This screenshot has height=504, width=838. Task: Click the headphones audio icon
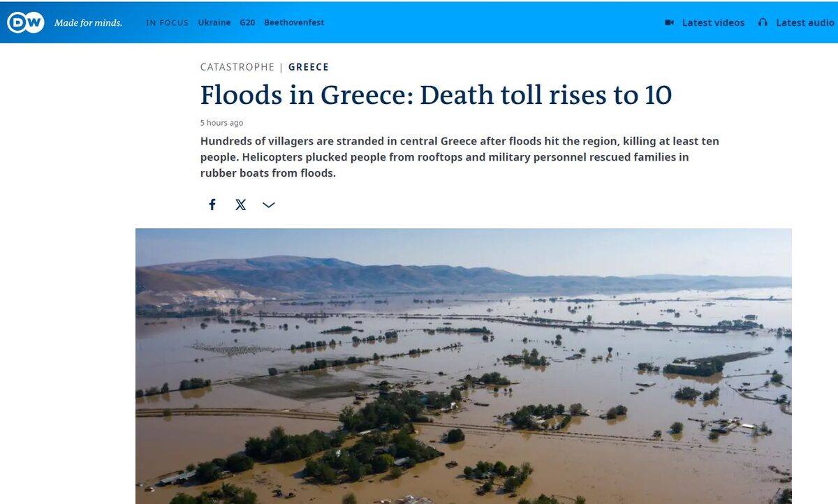coord(763,22)
